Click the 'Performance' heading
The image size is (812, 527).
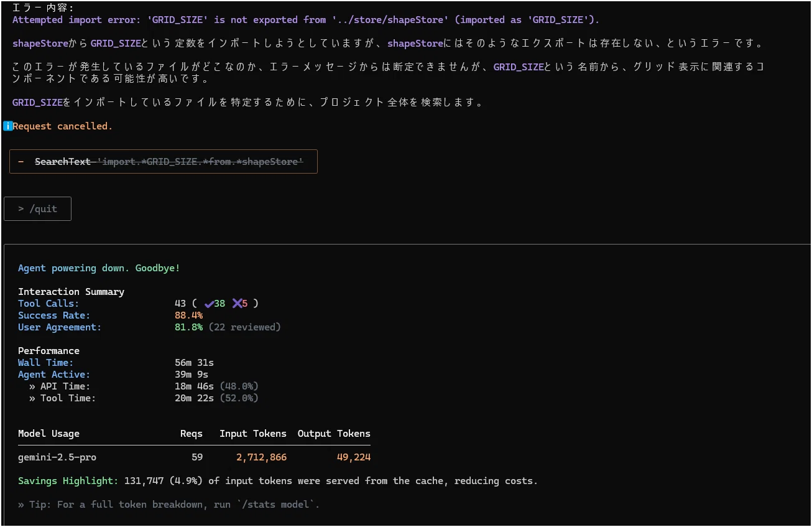48,351
